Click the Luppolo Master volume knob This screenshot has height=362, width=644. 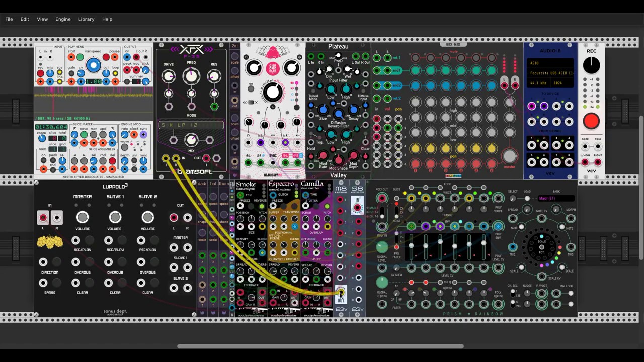(83, 217)
